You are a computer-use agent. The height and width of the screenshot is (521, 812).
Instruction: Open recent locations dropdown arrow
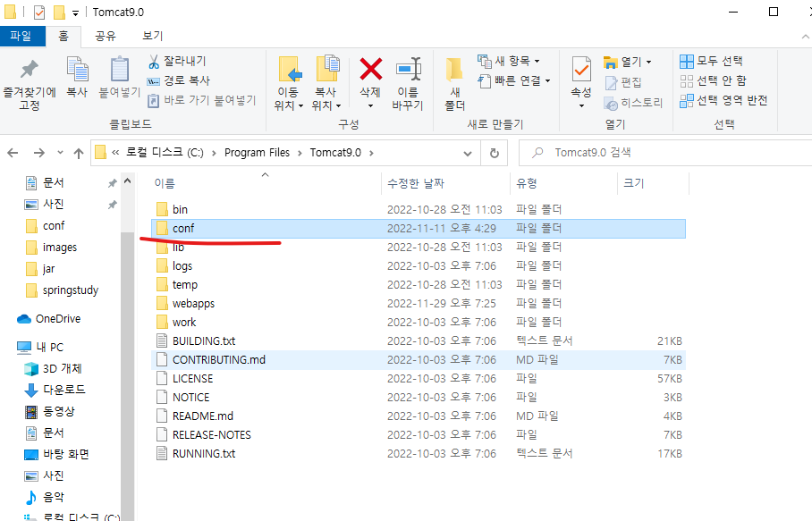[61, 153]
